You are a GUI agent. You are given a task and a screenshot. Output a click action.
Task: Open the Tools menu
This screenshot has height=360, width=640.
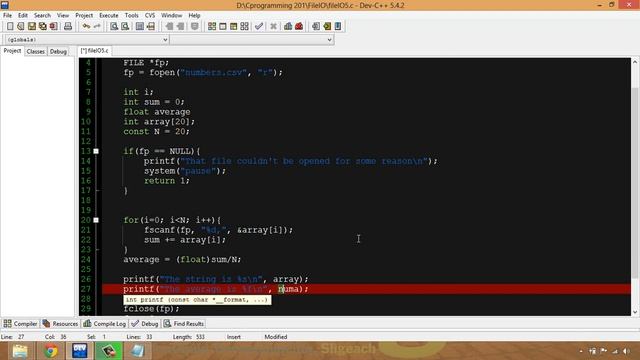coord(131,15)
